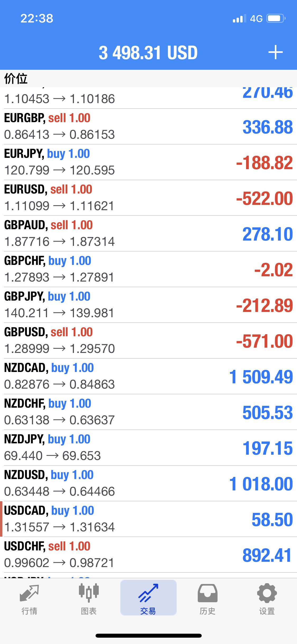The height and width of the screenshot is (644, 297).
Task: Tap the plus icon for new order
Action: point(275,52)
